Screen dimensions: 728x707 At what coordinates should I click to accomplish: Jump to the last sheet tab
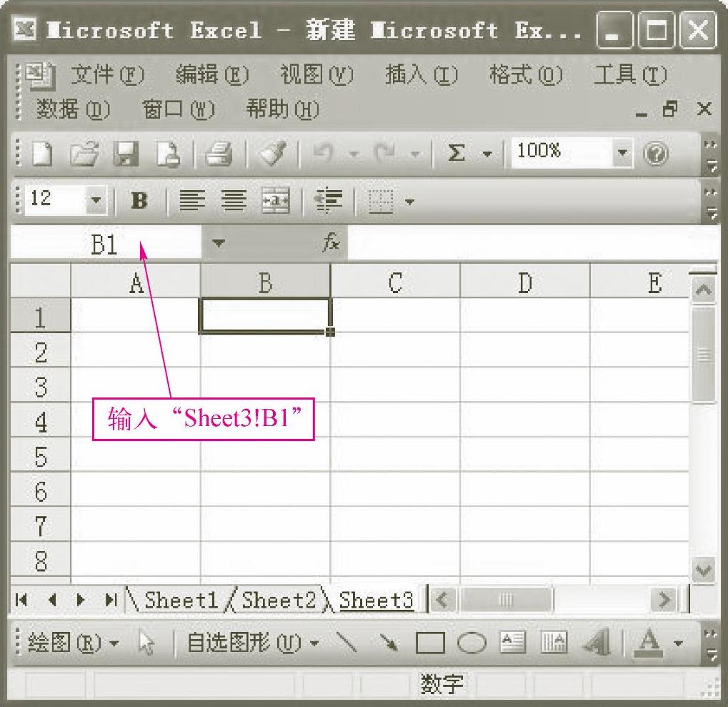click(111, 600)
